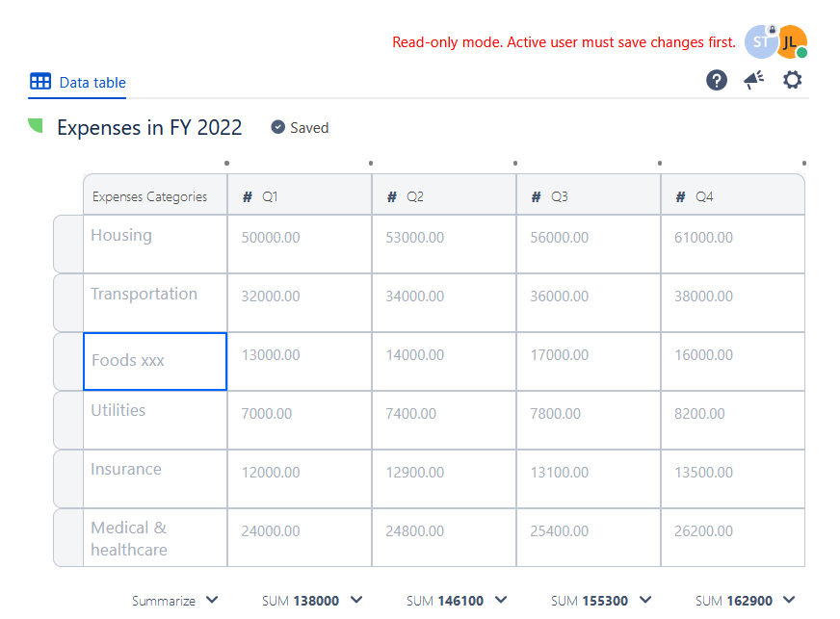Viewport: 840px width, 619px height.
Task: Select the Housing row handle
Action: click(x=67, y=245)
